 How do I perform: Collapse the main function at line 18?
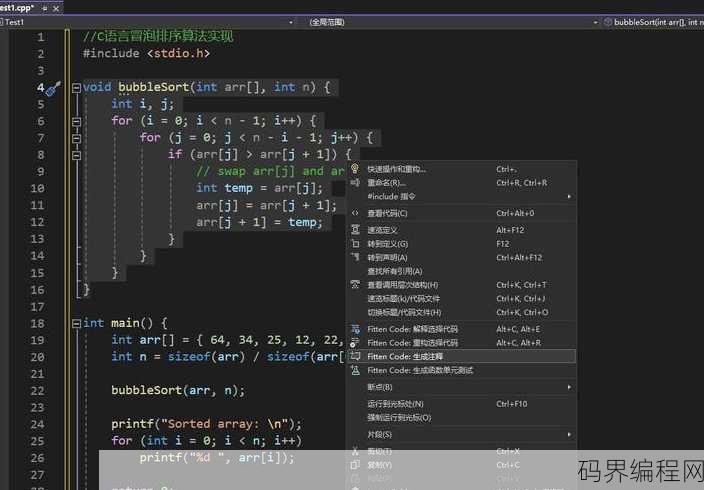tap(76, 323)
